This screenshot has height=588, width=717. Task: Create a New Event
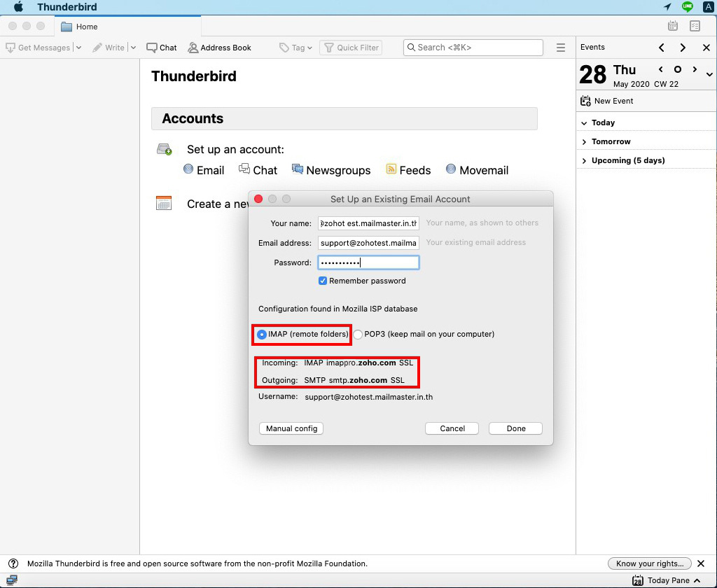(x=607, y=101)
